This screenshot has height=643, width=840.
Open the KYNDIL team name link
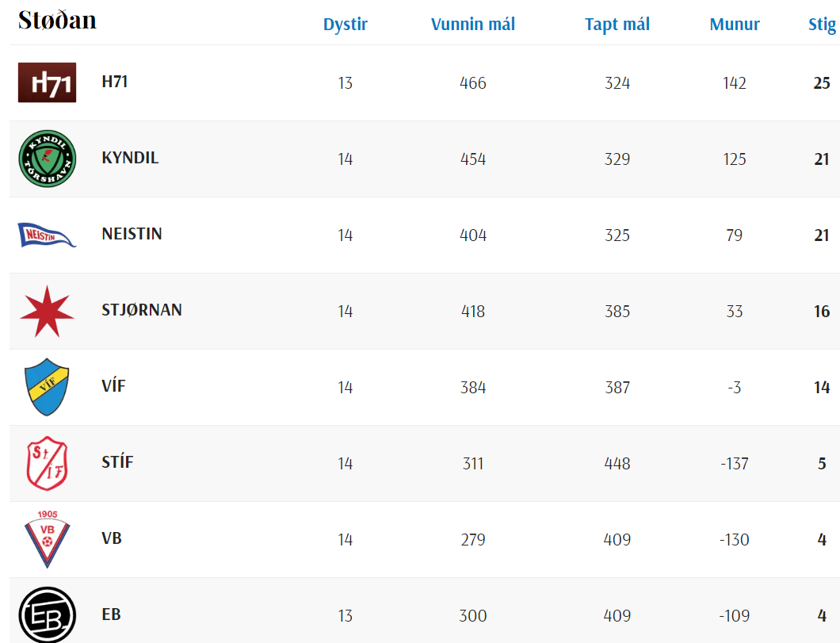[130, 158]
